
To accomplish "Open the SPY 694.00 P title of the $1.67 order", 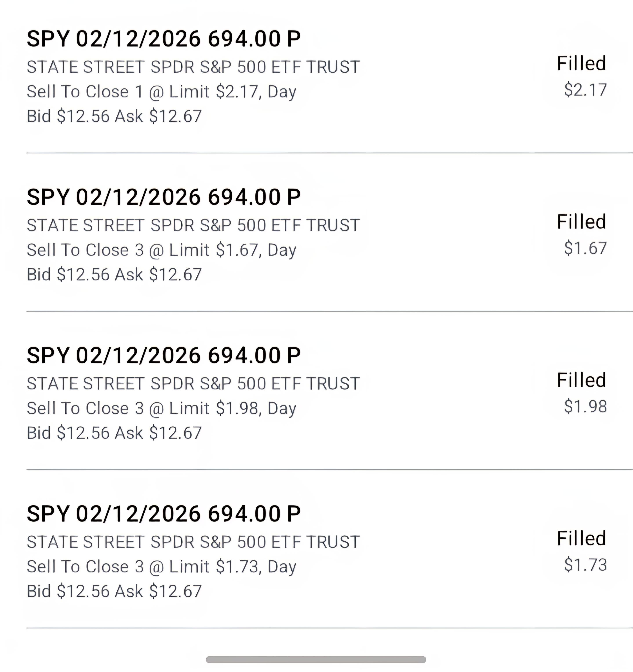I will (x=164, y=197).
